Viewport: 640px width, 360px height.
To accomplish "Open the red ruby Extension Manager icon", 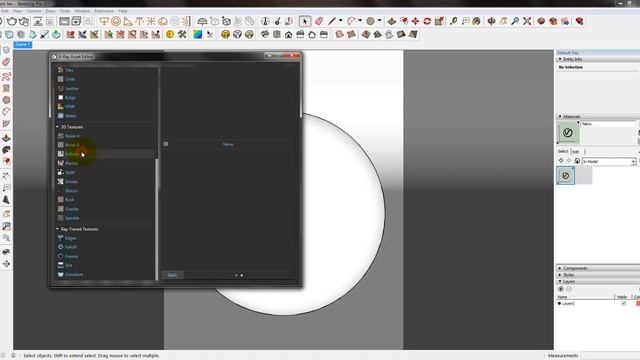I will [x=579, y=21].
